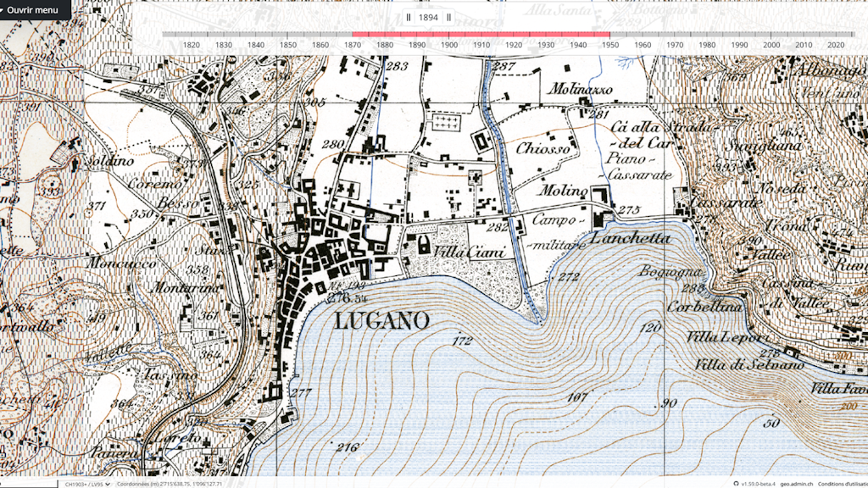
Task: Open the GitHub icon link in the footer
Action: tap(735, 484)
